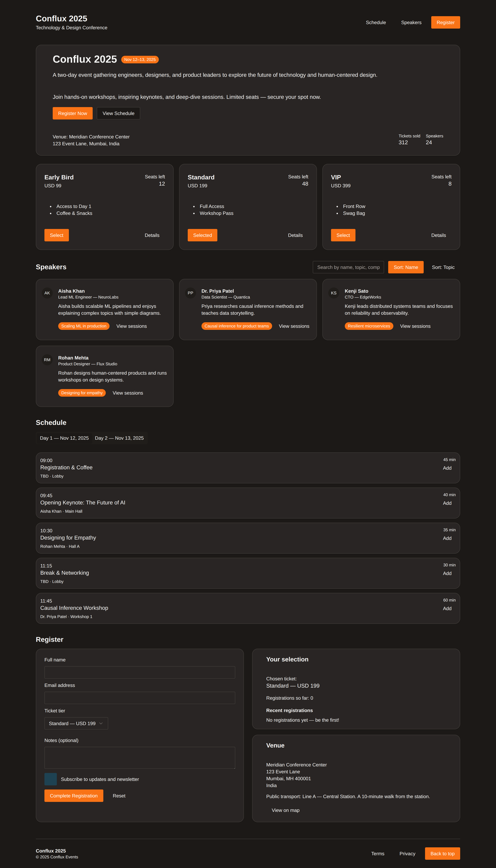Switch to Day 2 — Nov 13, 2025 tab

pos(119,438)
